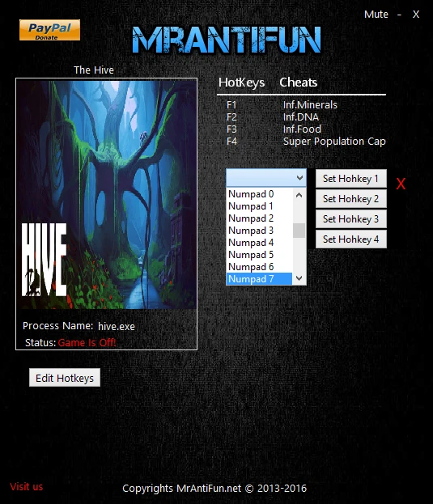Click the PayPal Donate button

click(49, 30)
